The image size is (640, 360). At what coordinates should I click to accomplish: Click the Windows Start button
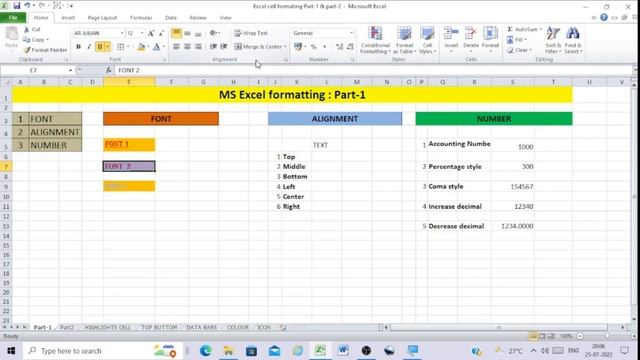pyautogui.click(x=11, y=351)
